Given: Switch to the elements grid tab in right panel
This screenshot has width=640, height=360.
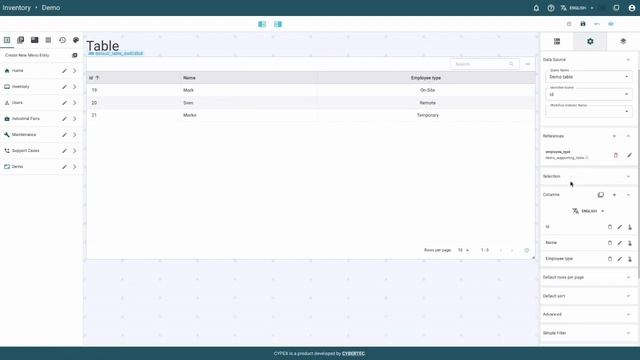Looking at the screenshot, I should 557,41.
